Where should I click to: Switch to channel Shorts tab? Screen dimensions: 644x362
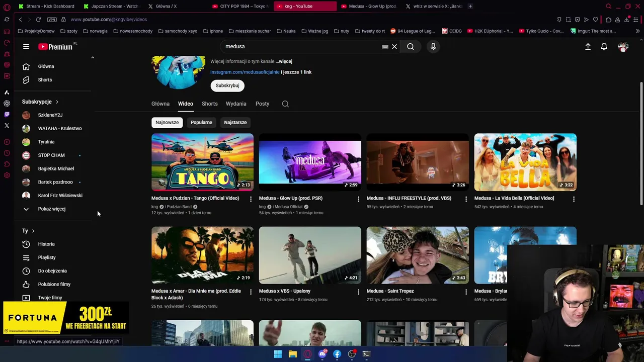(x=210, y=104)
